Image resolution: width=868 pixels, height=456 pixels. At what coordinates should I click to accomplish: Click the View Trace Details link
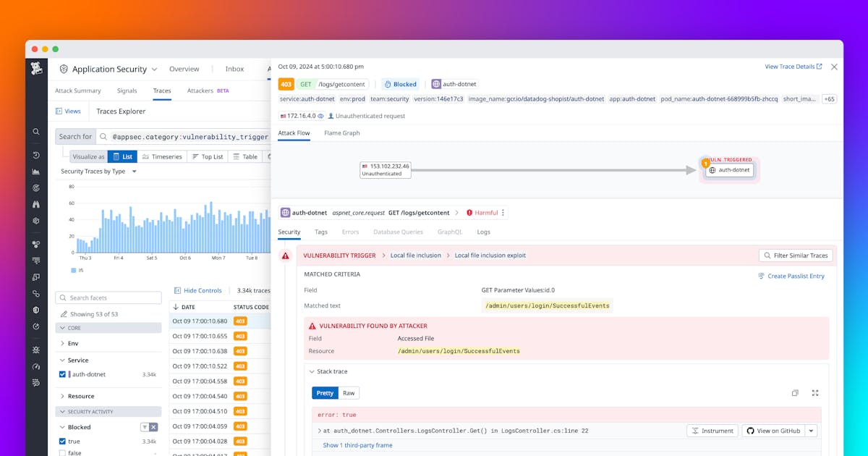[790, 66]
